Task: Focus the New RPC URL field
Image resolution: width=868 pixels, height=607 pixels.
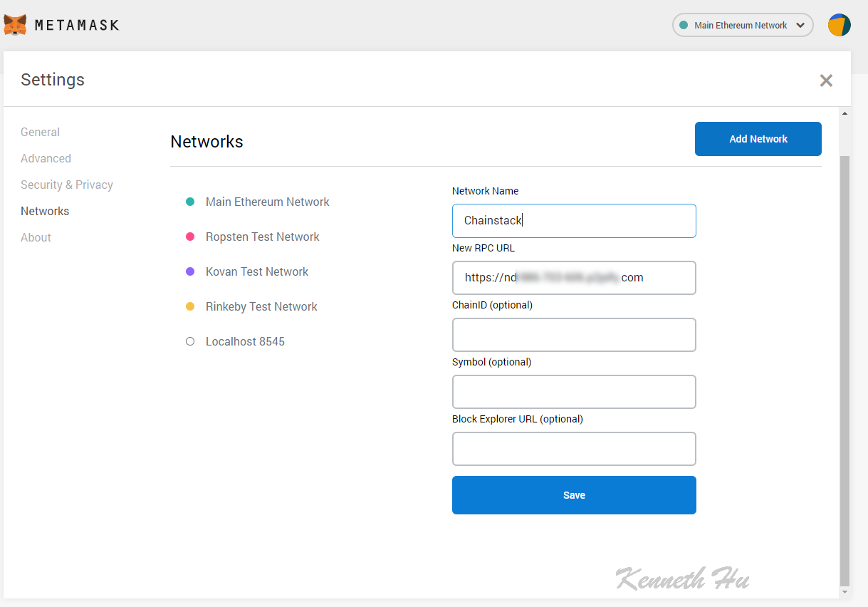Action: pos(574,278)
